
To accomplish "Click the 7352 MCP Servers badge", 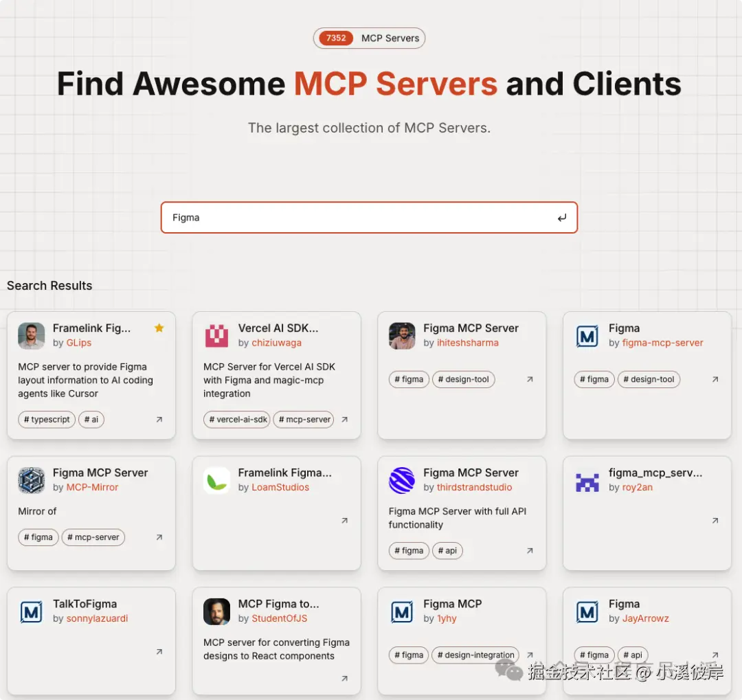I will point(369,38).
